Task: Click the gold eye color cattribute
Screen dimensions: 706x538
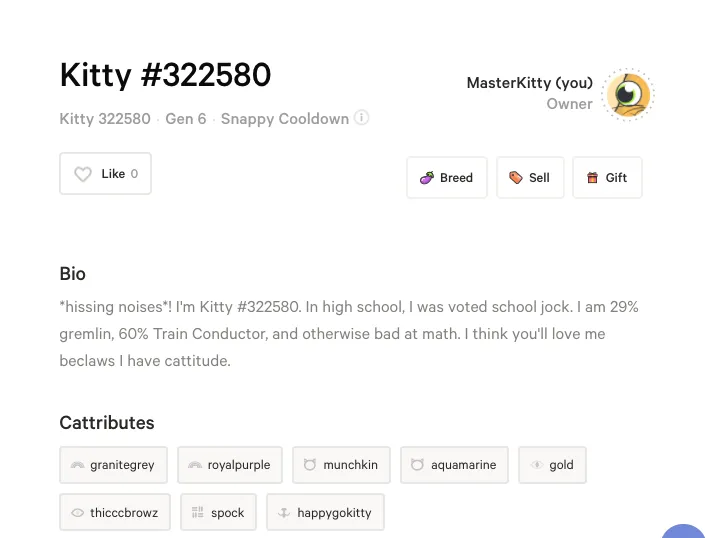Action: click(552, 465)
